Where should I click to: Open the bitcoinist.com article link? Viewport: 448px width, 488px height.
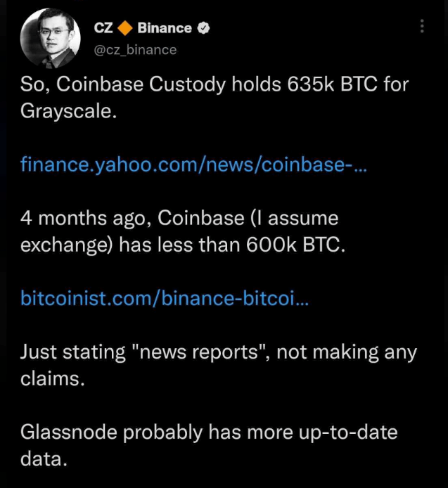tap(163, 299)
